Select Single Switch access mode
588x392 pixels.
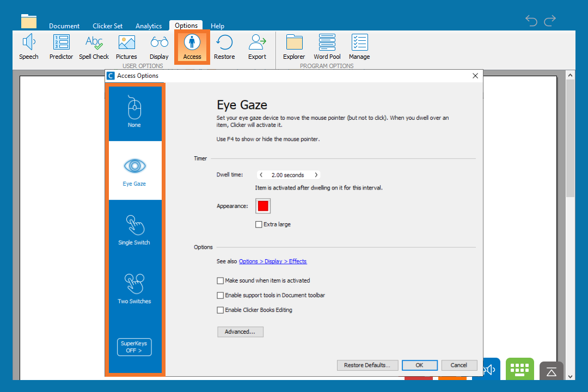tap(134, 229)
